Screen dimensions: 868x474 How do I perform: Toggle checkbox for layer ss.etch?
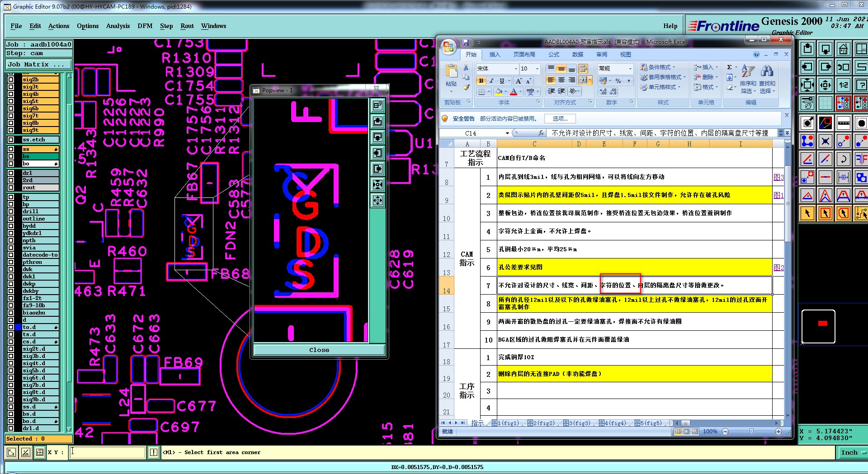11,140
